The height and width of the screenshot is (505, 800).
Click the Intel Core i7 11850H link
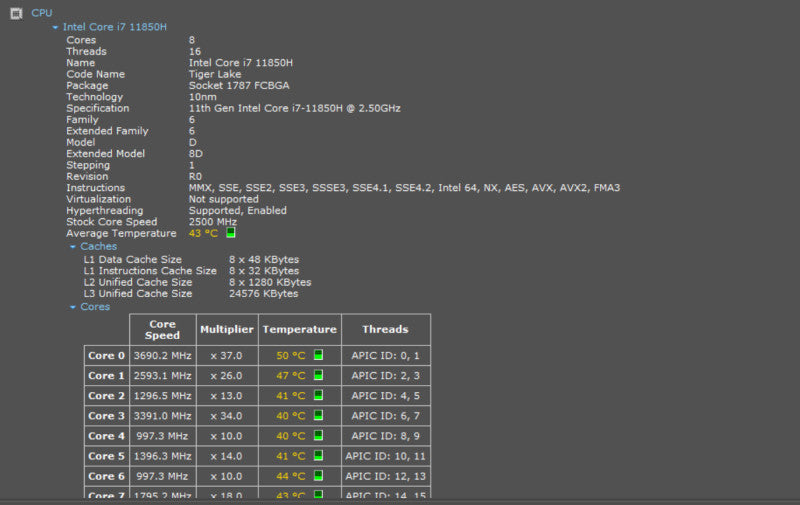pyautogui.click(x=115, y=27)
